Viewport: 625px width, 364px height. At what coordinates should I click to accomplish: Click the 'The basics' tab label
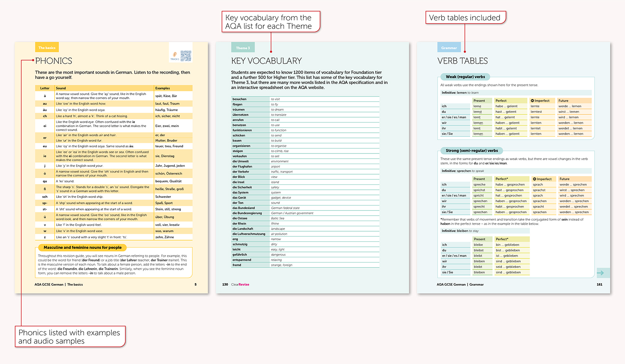[47, 47]
